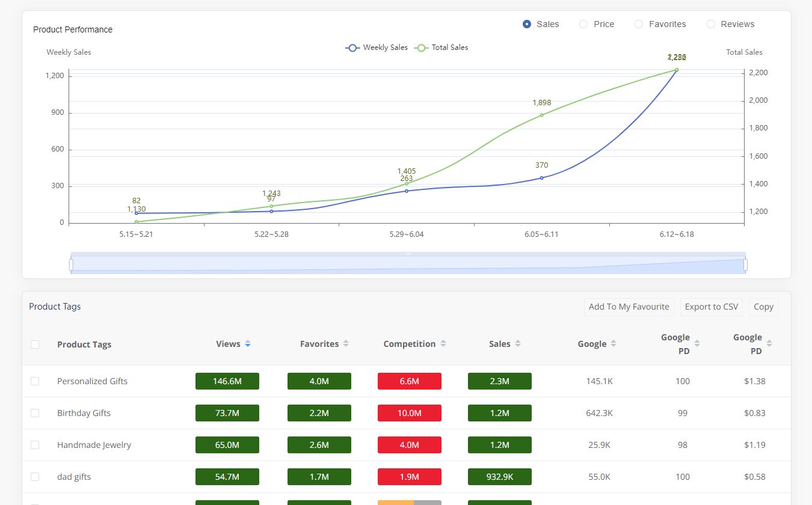Sort by Sales column arrows
Image resolution: width=812 pixels, height=505 pixels.
click(x=518, y=344)
